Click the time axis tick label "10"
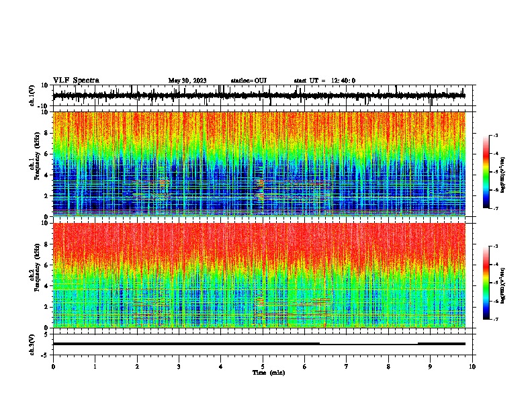532x411 pixels. click(472, 367)
